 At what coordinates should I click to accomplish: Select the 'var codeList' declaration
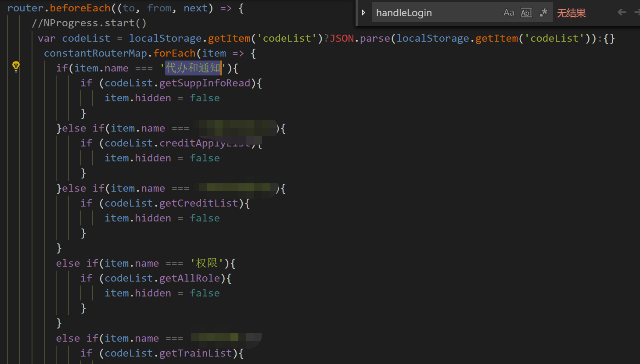point(74,39)
